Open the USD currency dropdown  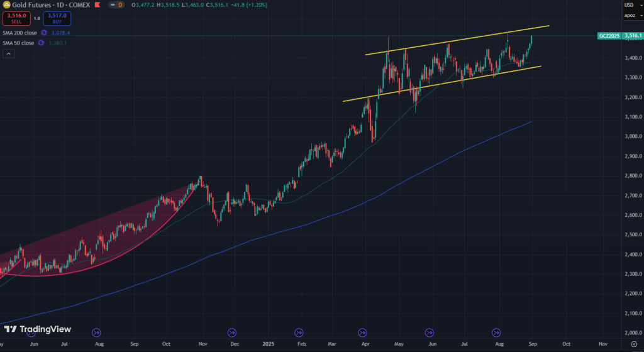click(x=631, y=5)
